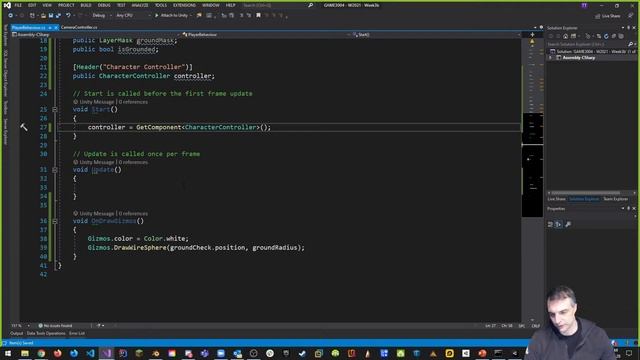
Task: Switch to the PlayerBehaviour.cs tab
Action: click(29, 27)
